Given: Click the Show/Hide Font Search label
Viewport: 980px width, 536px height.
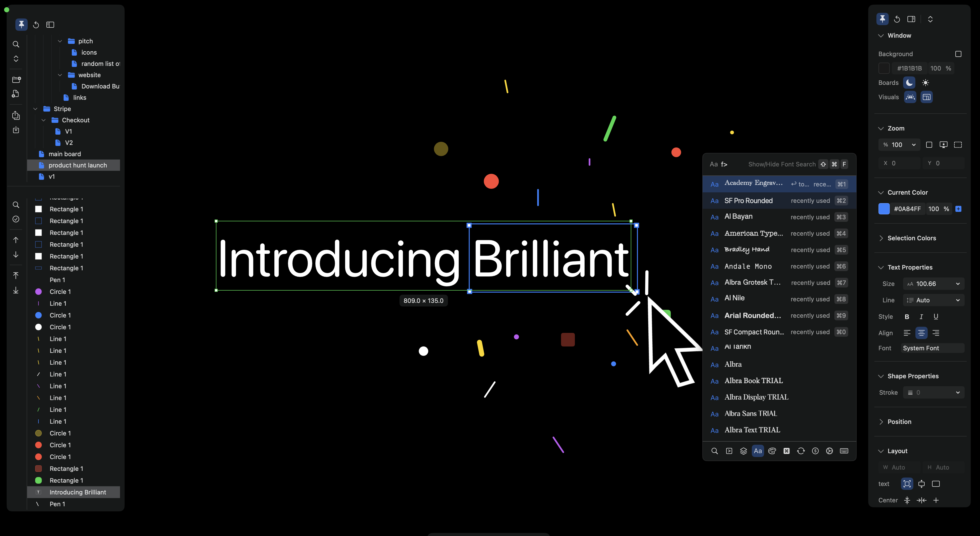Looking at the screenshot, I should pyautogui.click(x=782, y=164).
